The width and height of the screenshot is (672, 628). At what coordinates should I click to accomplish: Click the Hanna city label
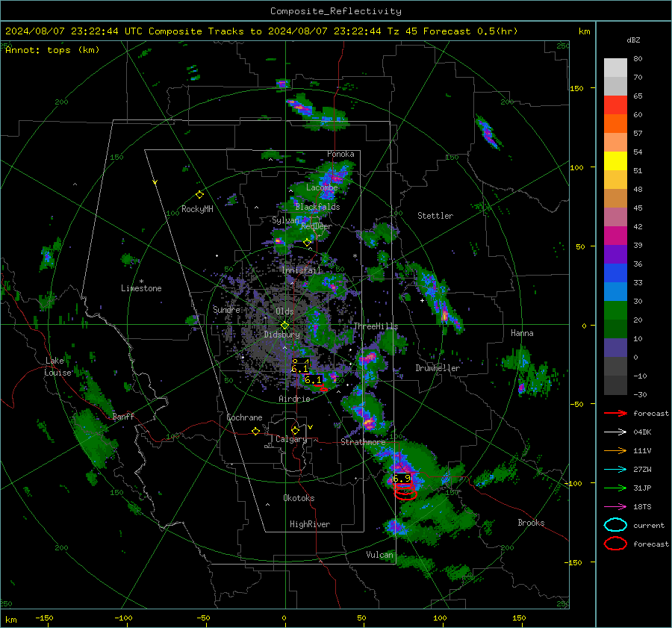point(522,333)
